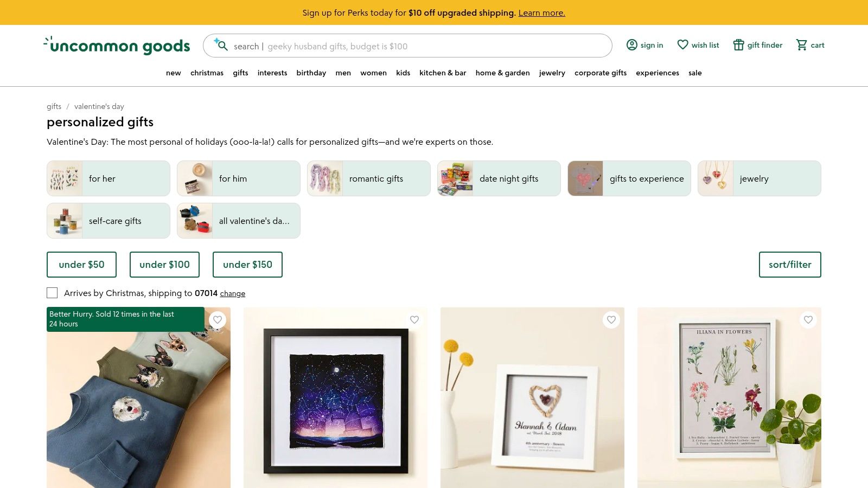Open the shopping cart icon
Screen dimensions: 868x488
click(801, 45)
